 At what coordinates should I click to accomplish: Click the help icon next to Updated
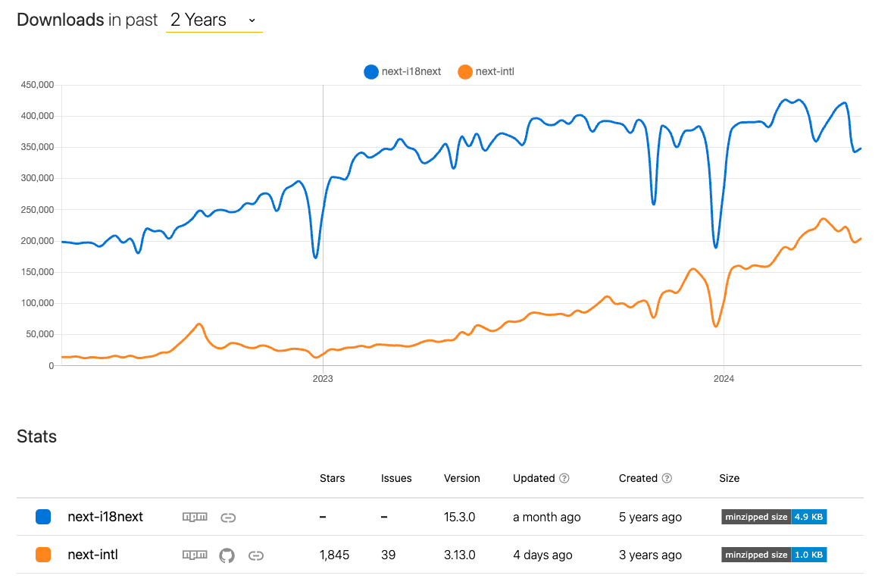pyautogui.click(x=564, y=478)
